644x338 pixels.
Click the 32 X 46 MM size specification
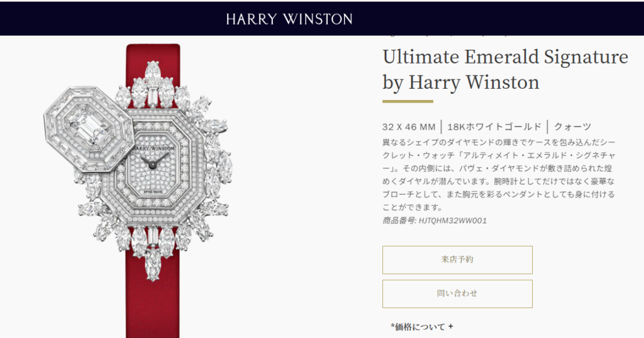pos(409,127)
